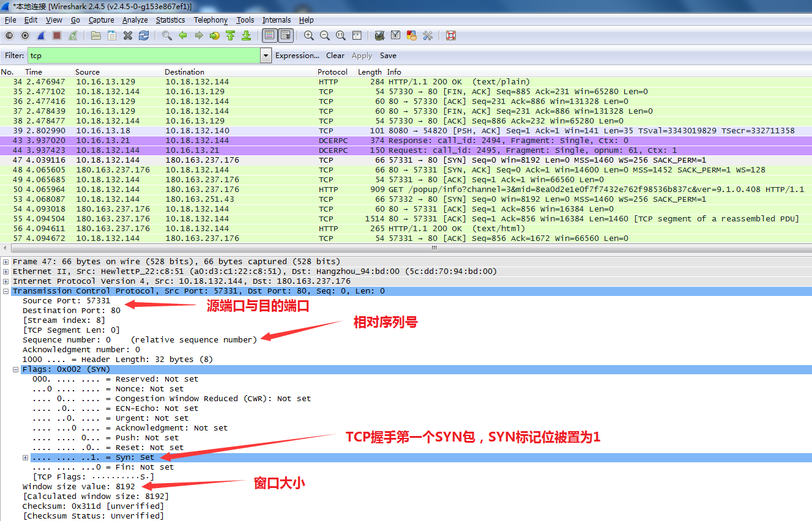Expand the Ethernet II details row
This screenshot has height=521, width=812.
coord(6,272)
